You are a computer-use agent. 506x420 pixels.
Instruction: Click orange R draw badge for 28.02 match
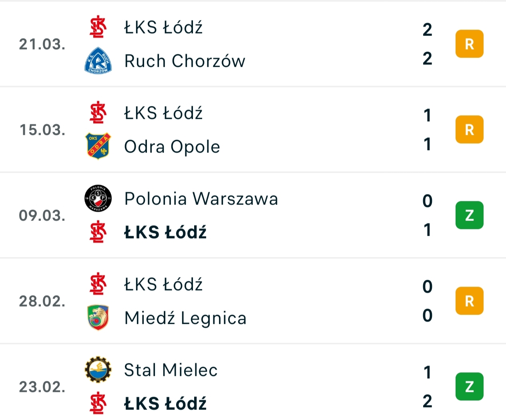[x=469, y=301]
